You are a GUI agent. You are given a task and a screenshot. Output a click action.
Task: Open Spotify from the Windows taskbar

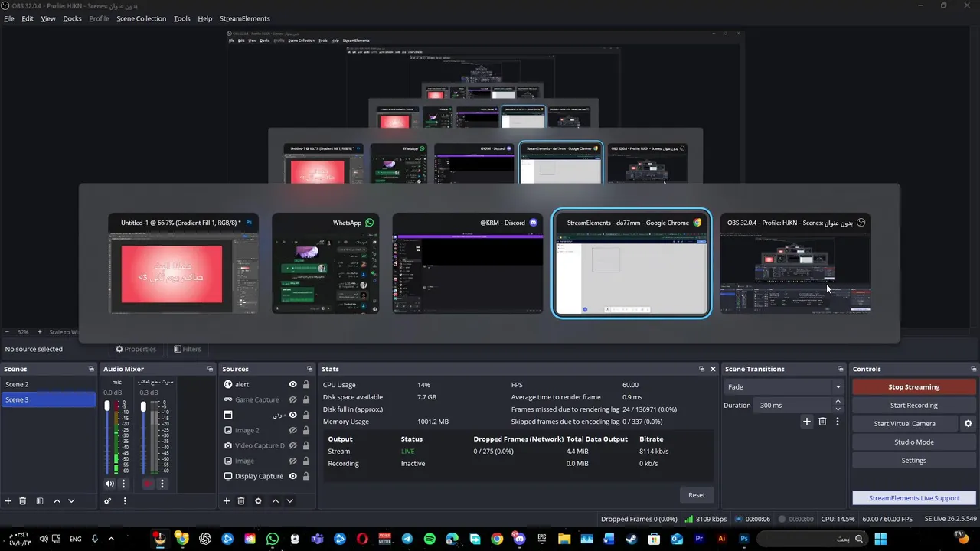click(x=430, y=539)
